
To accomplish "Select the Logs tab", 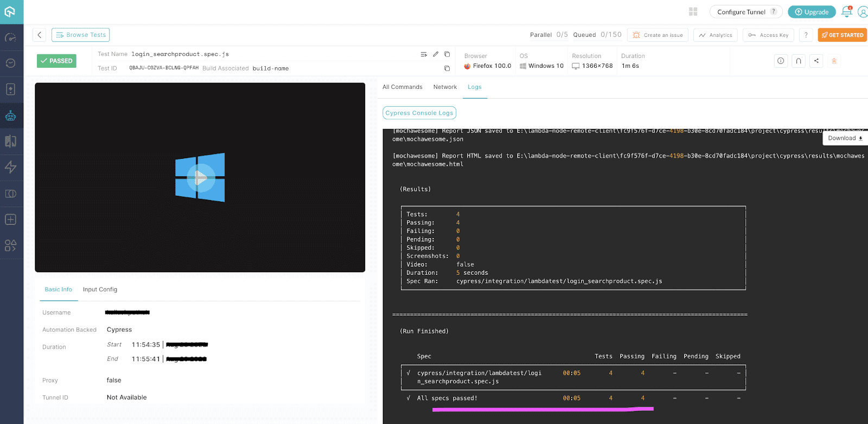I will pyautogui.click(x=475, y=87).
